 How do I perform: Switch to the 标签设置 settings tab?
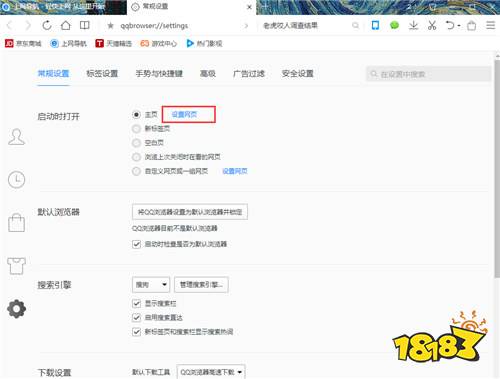pos(102,74)
